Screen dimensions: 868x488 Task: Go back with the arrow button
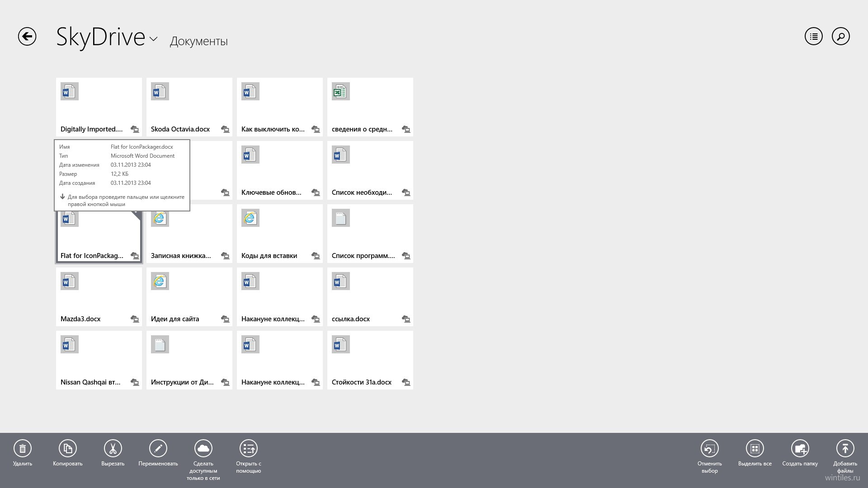(x=27, y=37)
